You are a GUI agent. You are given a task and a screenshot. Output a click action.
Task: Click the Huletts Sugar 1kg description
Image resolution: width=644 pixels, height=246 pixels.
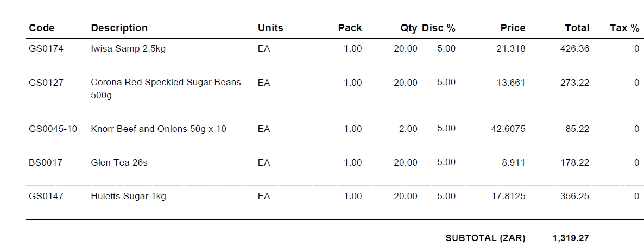coord(128,197)
